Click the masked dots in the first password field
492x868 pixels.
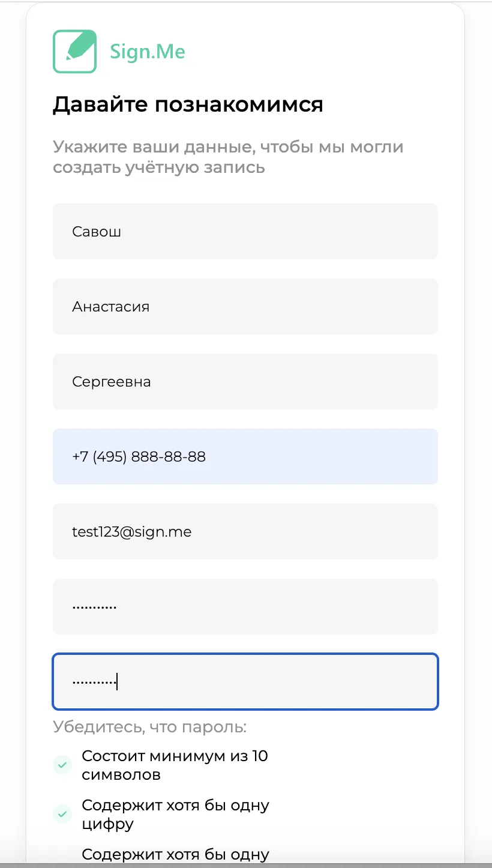click(94, 607)
